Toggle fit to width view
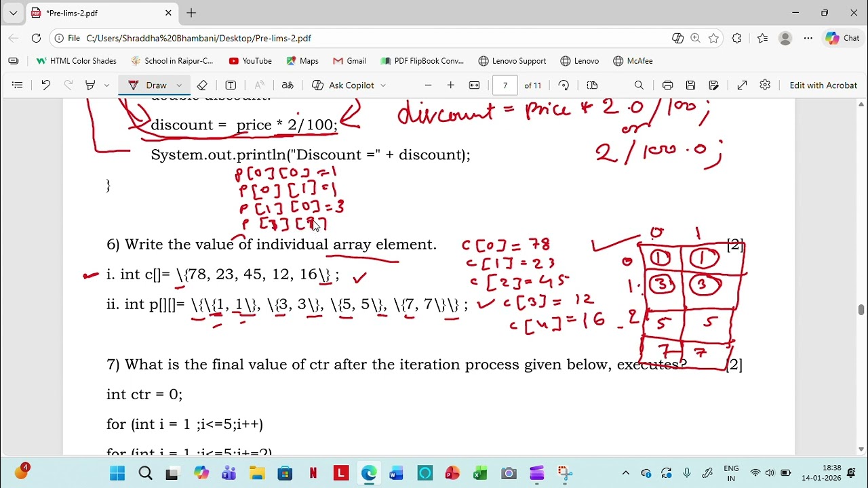This screenshot has width=868, height=488. point(475,85)
